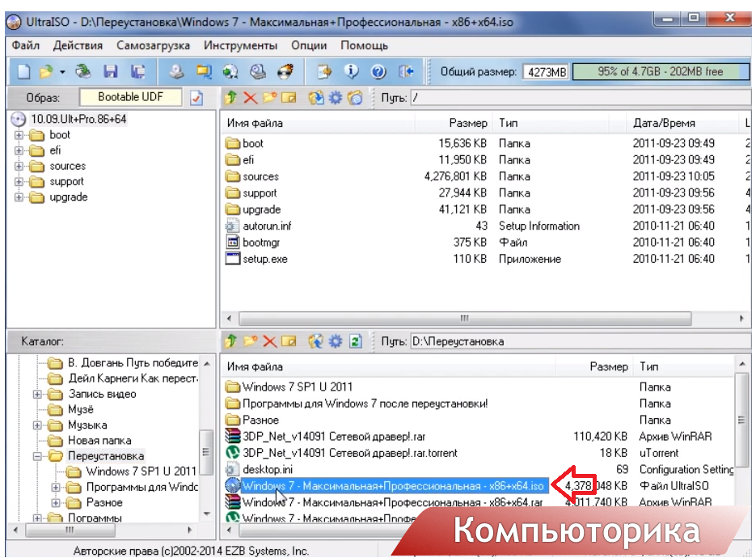Click the catalog Путь field D:\Переустановка

coord(581,341)
